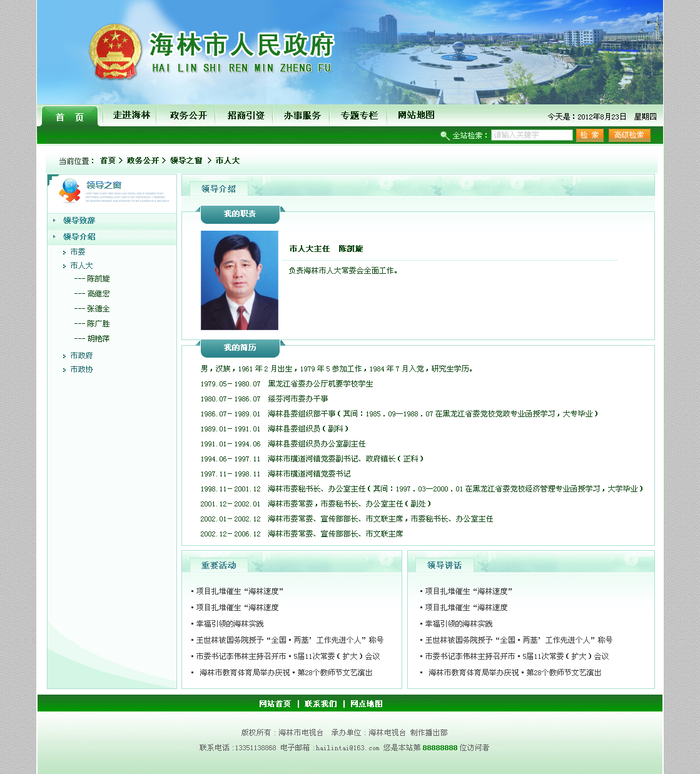Select 张德全 in sidebar list
The image size is (700, 774).
coord(98,309)
